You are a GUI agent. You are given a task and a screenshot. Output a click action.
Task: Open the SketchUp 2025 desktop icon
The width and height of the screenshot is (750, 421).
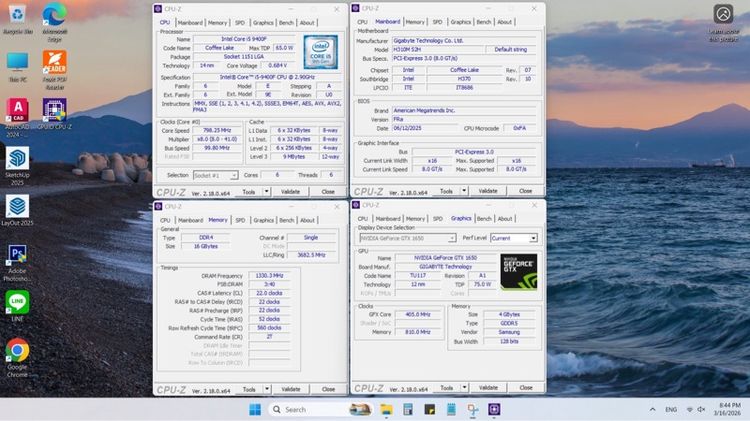pyautogui.click(x=18, y=166)
